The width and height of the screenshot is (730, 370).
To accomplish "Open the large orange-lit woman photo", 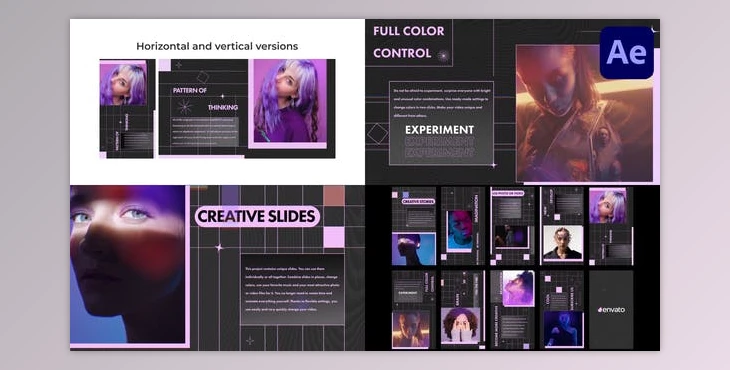I will pyautogui.click(x=585, y=113).
